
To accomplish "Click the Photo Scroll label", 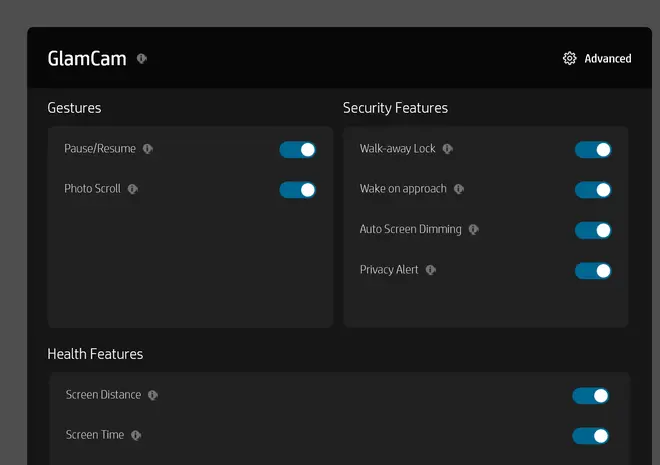I will coord(93,189).
